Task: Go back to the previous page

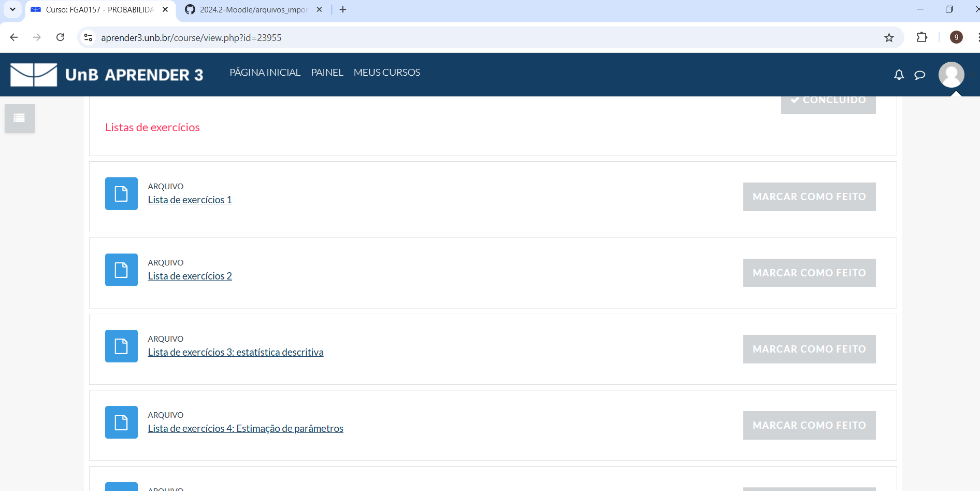Action: [14, 37]
